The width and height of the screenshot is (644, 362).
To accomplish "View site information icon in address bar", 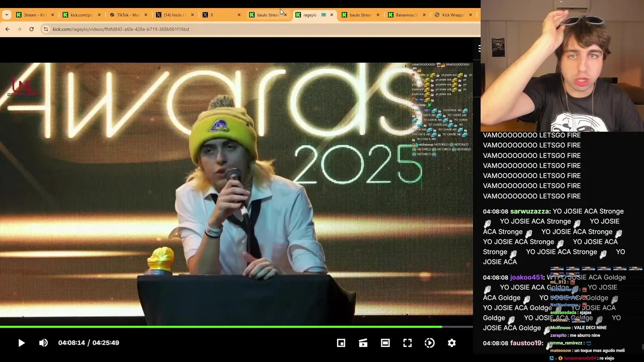I will point(46,29).
